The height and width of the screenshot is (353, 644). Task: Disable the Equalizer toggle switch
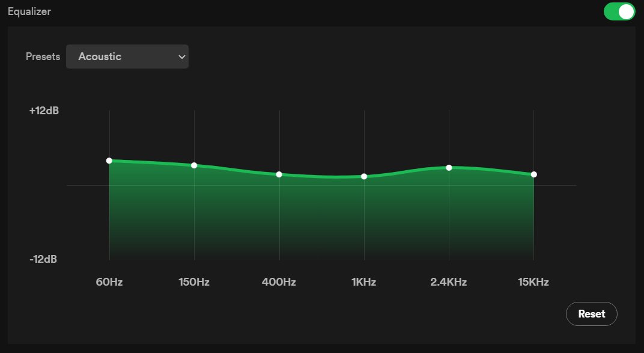tap(618, 11)
